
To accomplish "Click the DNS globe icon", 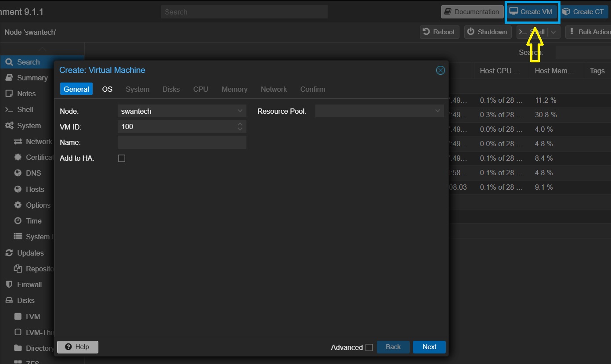I will pyautogui.click(x=18, y=173).
